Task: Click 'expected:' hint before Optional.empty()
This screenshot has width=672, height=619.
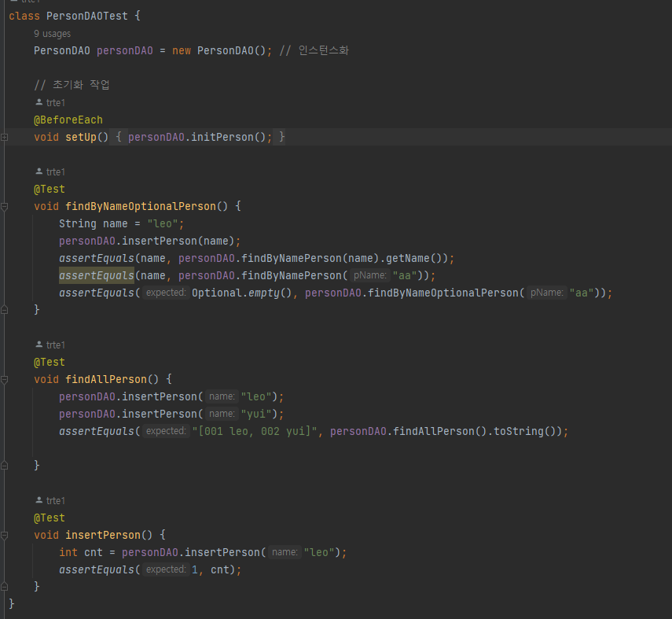Action: click(166, 293)
